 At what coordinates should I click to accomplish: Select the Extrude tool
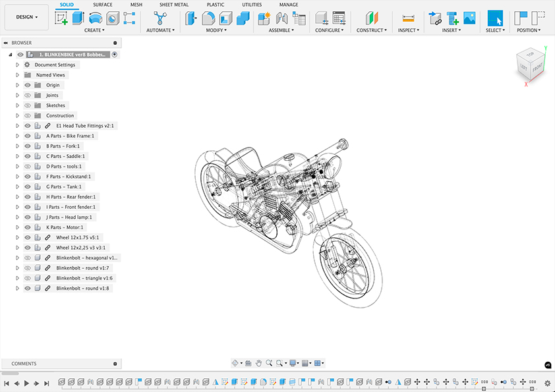pos(78,18)
